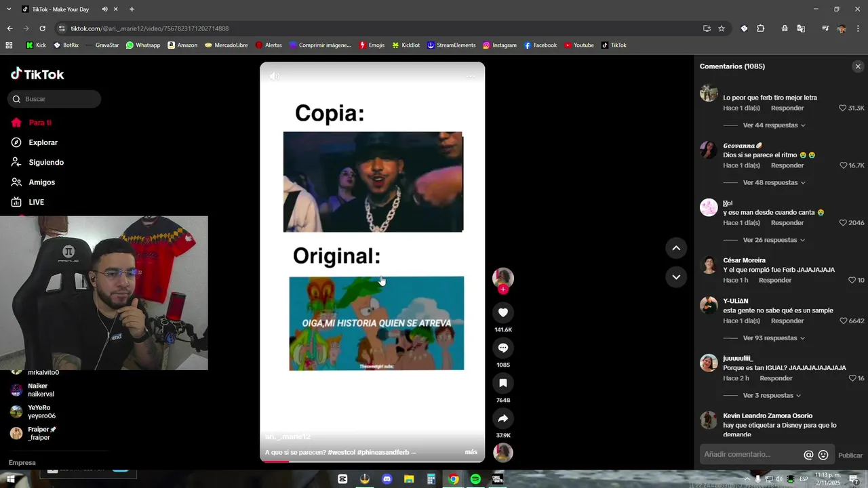
Task: Open video options three-dot menu
Action: (471, 76)
